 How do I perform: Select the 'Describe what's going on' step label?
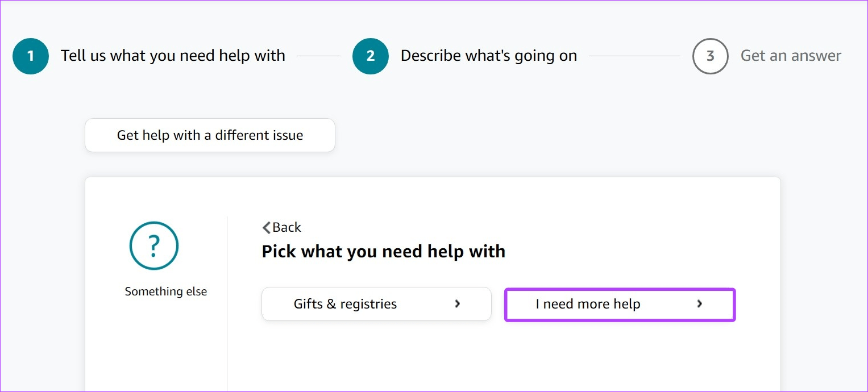(x=489, y=56)
